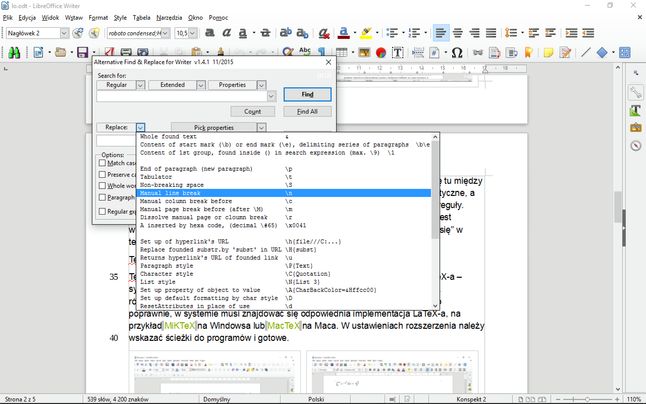Open the Tabela menu
646x404 pixels.
pos(141,18)
